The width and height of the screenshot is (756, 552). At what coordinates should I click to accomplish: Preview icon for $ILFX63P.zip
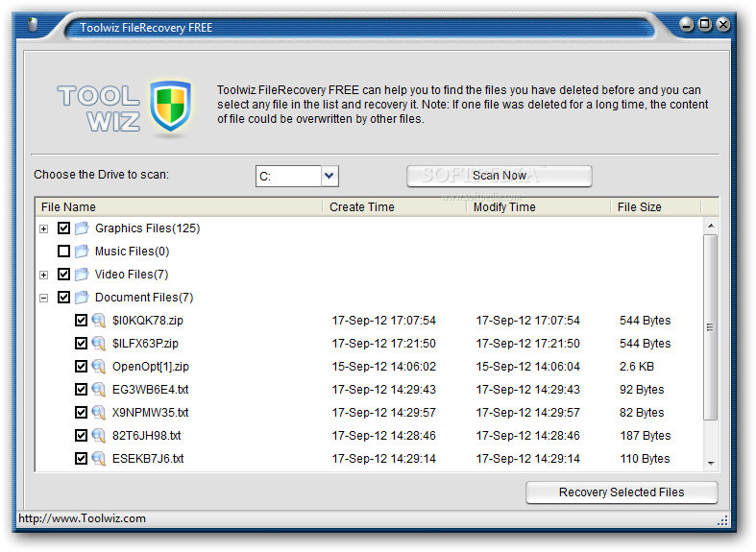[99, 344]
